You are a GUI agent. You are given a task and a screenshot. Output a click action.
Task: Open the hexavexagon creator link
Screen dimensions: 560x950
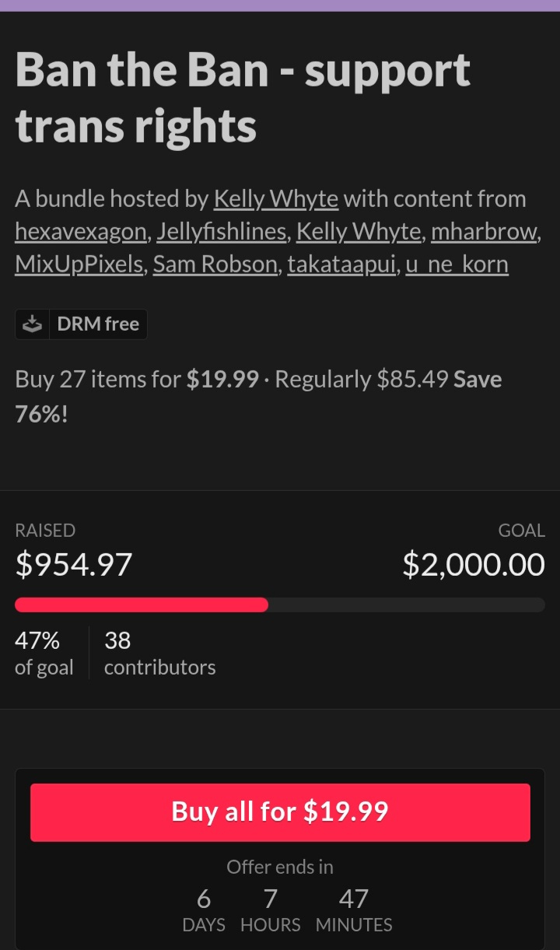pos(79,232)
